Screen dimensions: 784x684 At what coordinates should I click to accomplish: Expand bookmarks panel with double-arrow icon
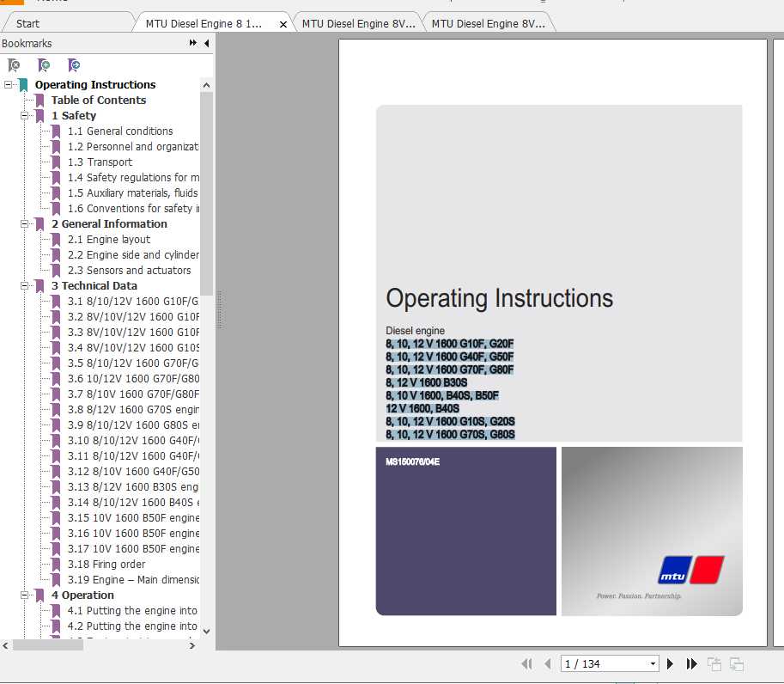coord(193,43)
